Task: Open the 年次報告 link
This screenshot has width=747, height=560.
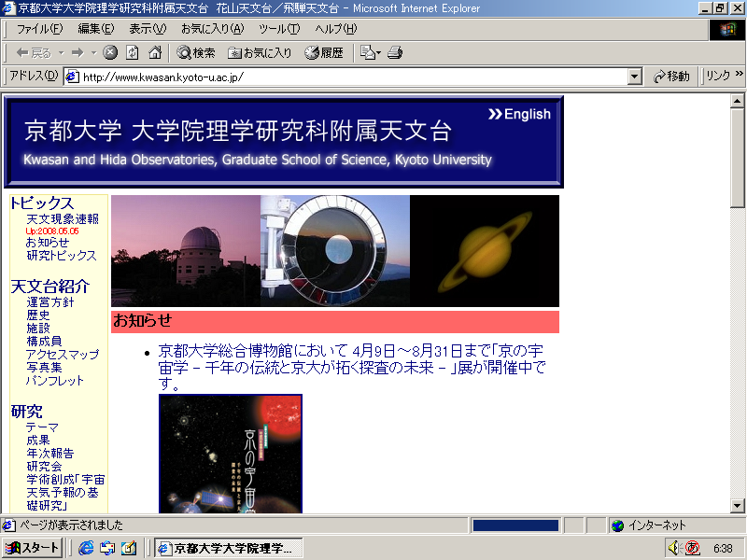Action: pyautogui.click(x=50, y=454)
